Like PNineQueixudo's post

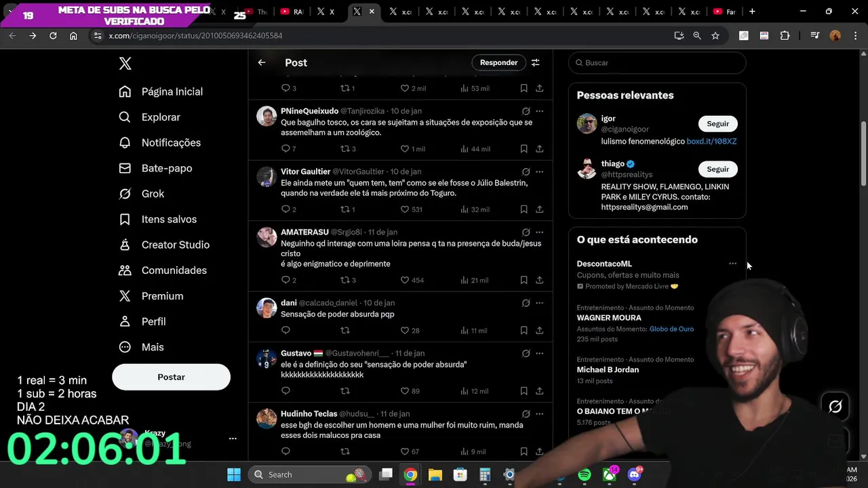405,148
